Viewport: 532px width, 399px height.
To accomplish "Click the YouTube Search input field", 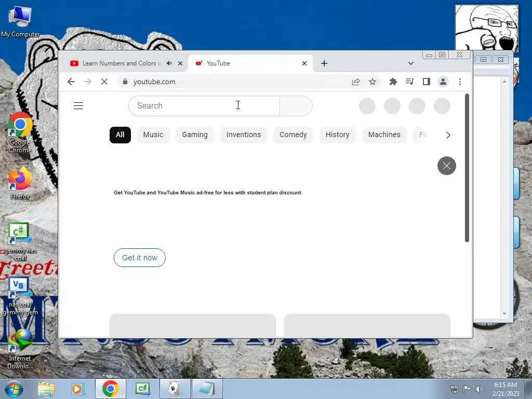I will [204, 106].
